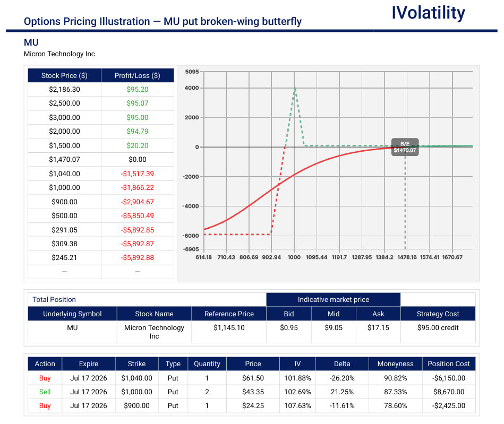The height and width of the screenshot is (424, 504).
Task: Click the B/E $1470.07 chart marker
Action: click(405, 147)
